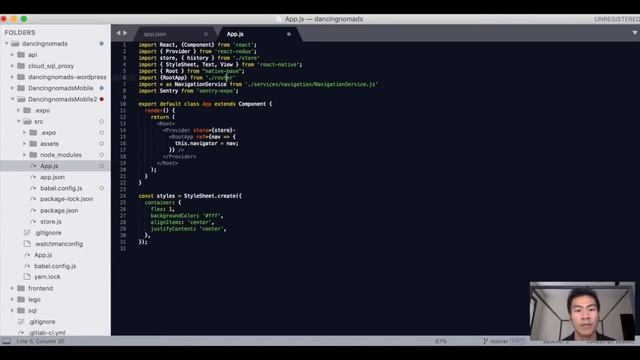Click Line 6, Column status text
Image resolution: width=640 pixels, height=360 pixels.
pos(40,341)
